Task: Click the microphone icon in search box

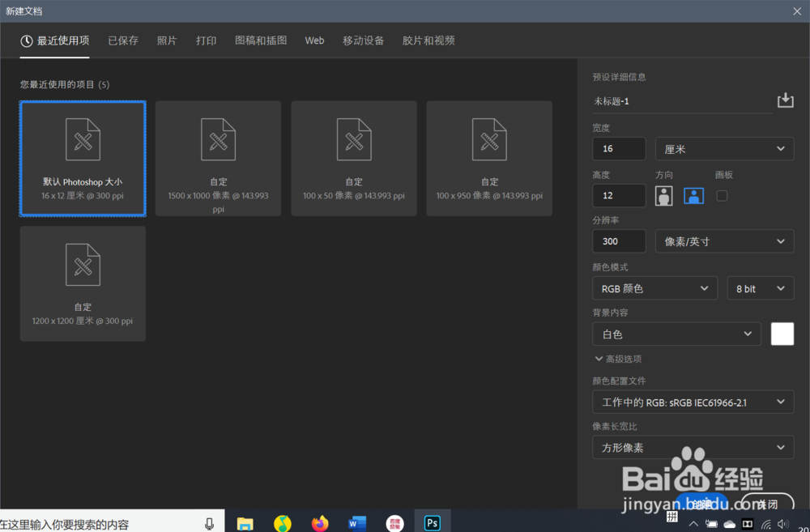Action: coord(209,524)
